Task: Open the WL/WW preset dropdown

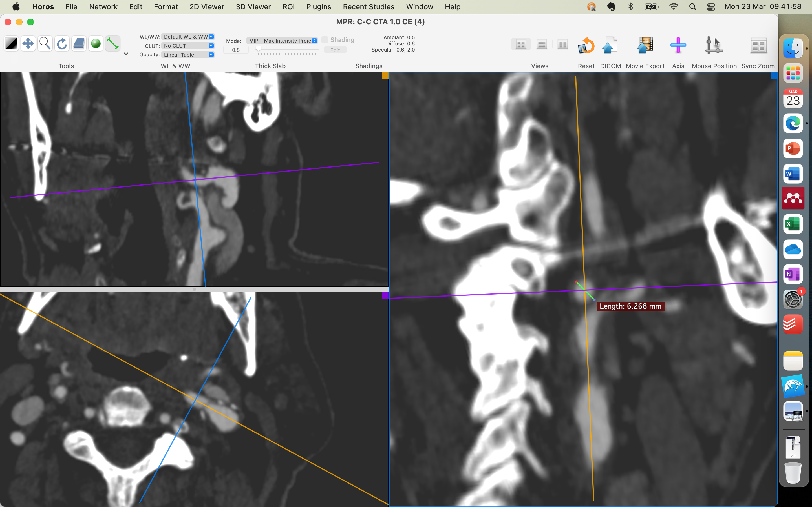Action: (187, 37)
